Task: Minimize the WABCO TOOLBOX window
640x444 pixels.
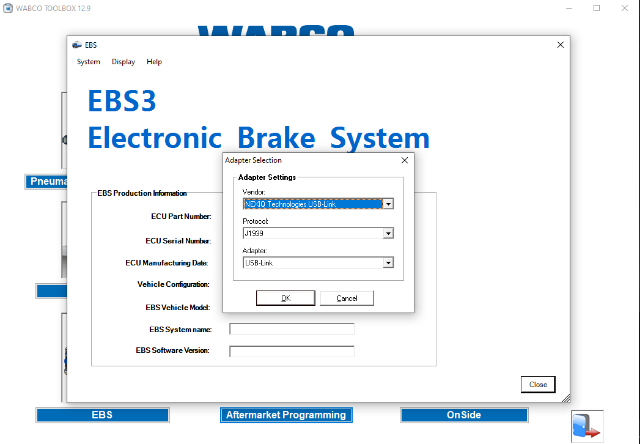Action: [569, 8]
